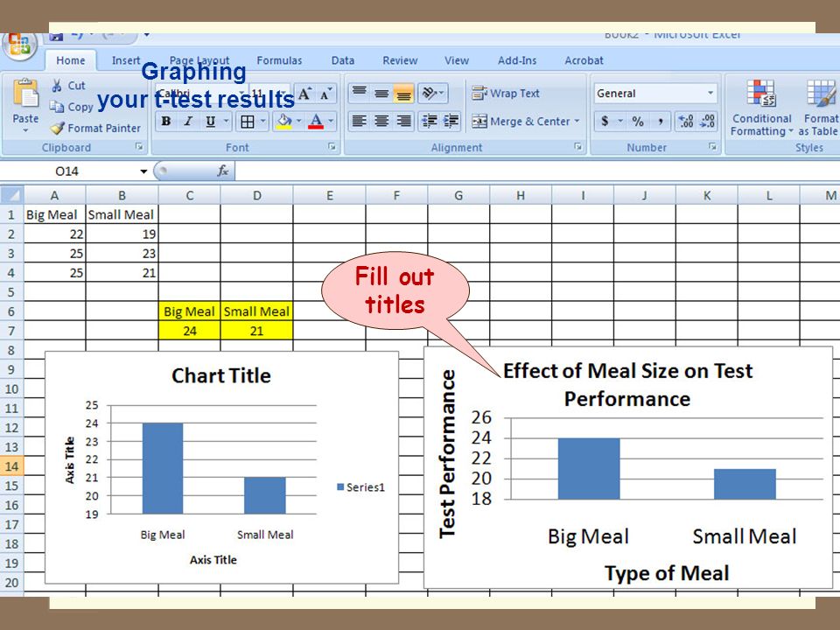Open the General number format dropdown
This screenshot has height=630, width=840.
pos(710,94)
